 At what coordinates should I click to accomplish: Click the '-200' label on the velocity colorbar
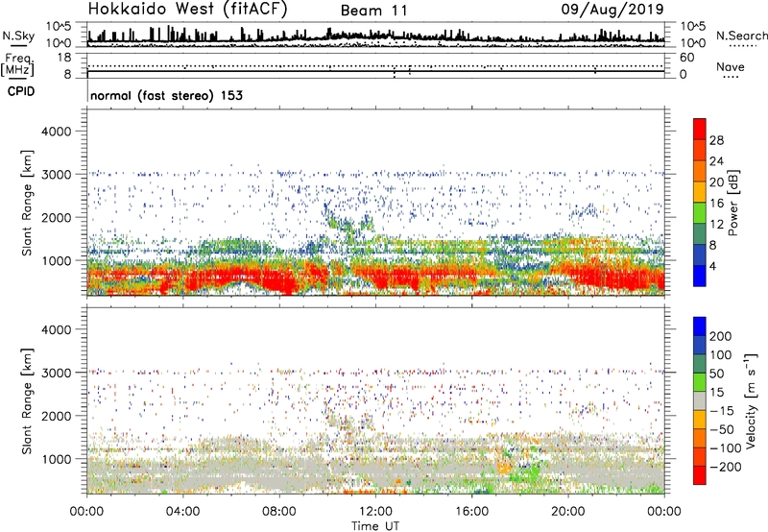click(726, 467)
